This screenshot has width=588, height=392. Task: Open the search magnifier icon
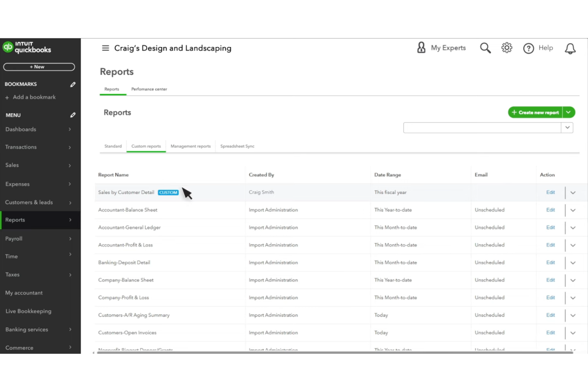click(485, 47)
